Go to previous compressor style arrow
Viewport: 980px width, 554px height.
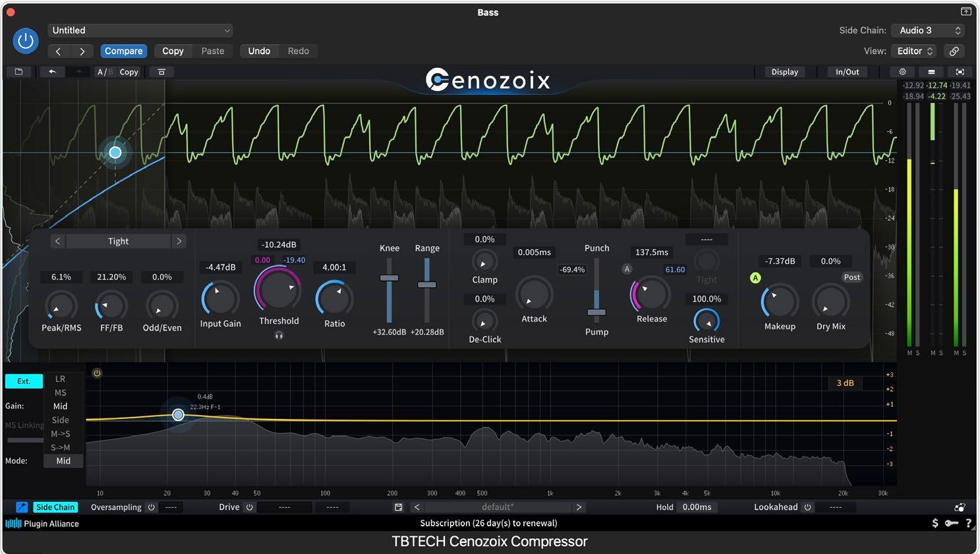(57, 241)
